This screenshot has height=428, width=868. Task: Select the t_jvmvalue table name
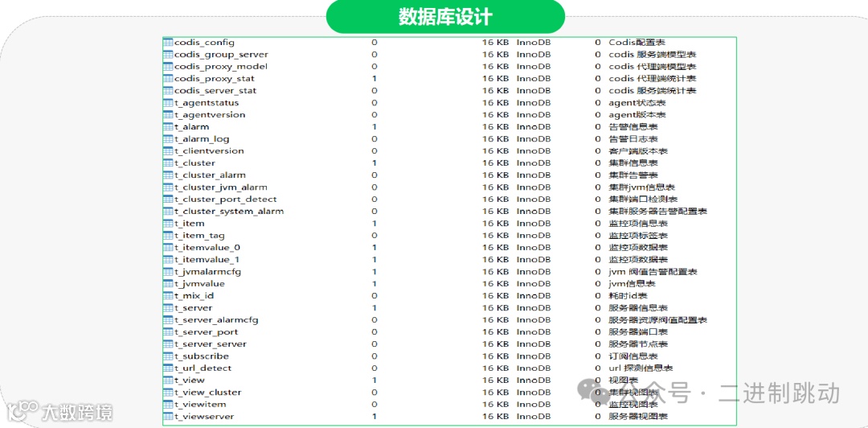199,284
